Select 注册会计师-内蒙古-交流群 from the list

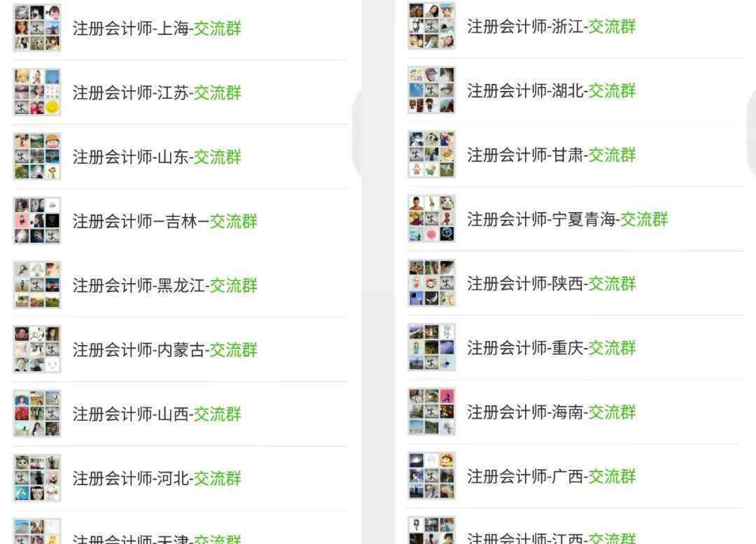click(181, 349)
